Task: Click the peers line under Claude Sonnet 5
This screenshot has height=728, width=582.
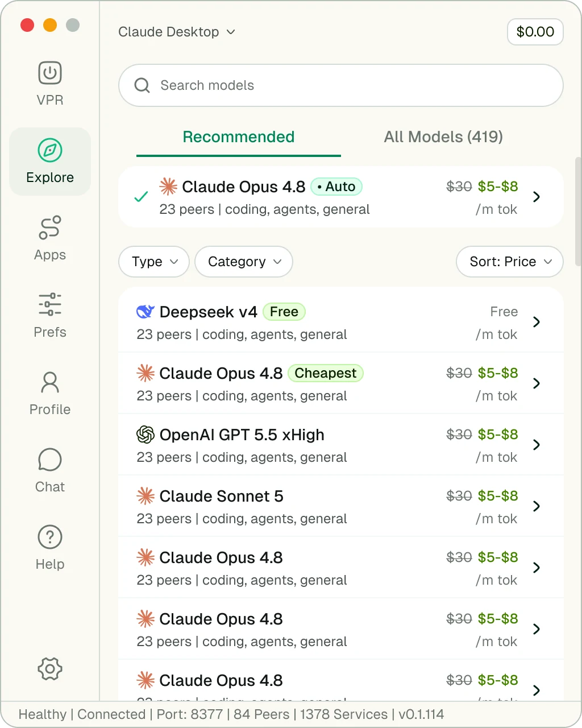Action: [242, 519]
